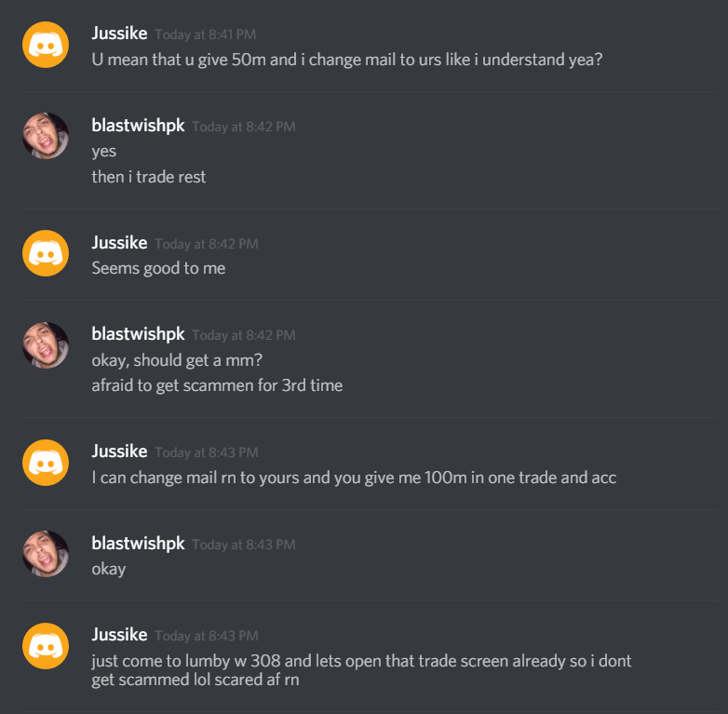Click Jussike username above 'Seems good to me'

(x=119, y=243)
